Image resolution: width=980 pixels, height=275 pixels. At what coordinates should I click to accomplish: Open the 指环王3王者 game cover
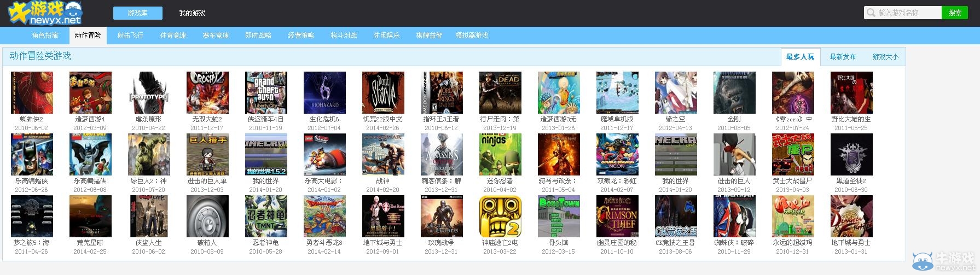tap(442, 92)
